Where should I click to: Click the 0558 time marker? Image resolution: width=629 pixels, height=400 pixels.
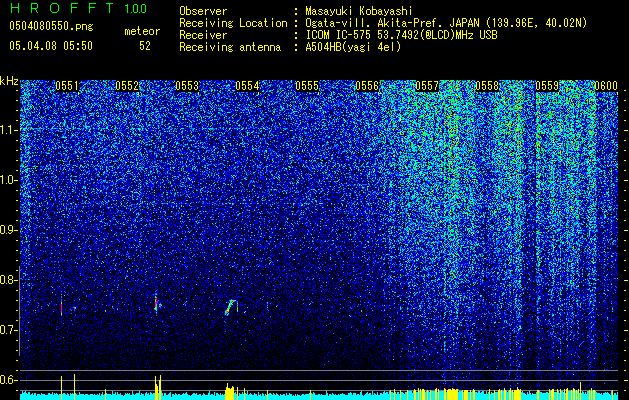(x=487, y=86)
